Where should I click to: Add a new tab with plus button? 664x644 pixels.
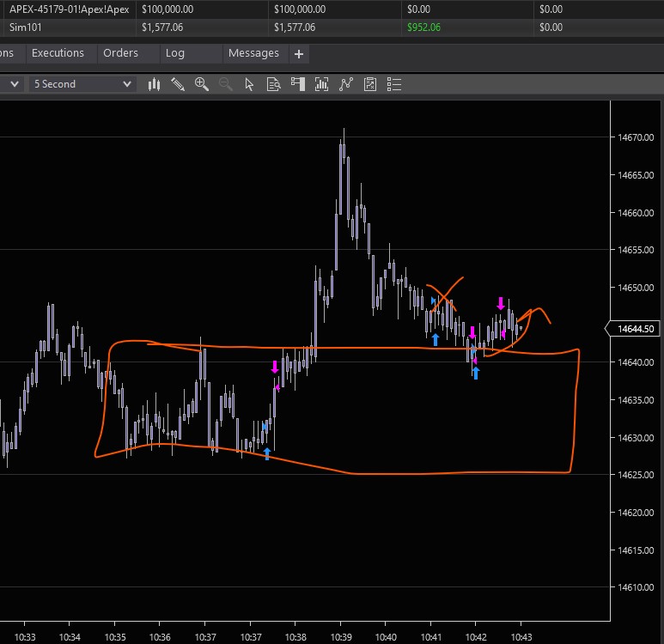299,54
